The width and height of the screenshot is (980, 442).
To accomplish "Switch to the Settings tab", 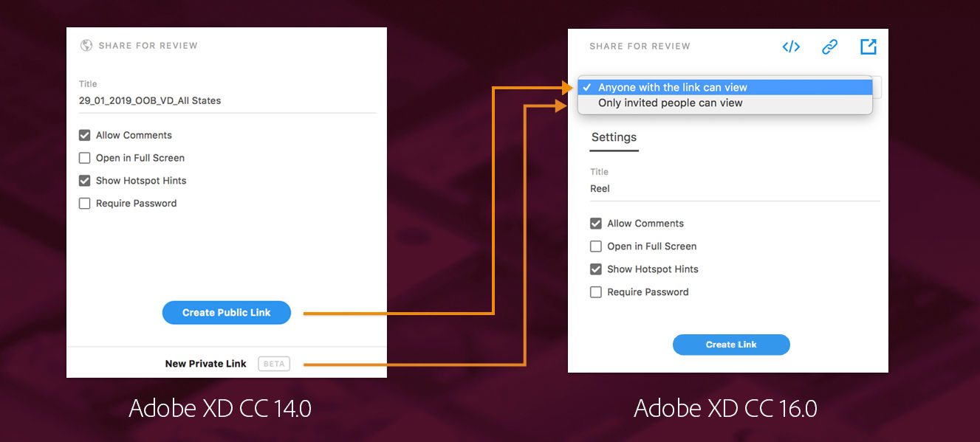I will (x=614, y=138).
